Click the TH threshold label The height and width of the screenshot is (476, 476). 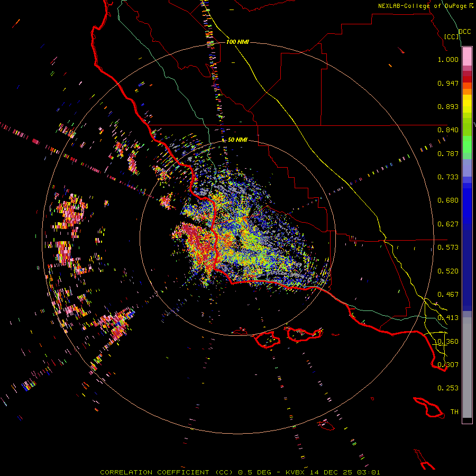(x=454, y=412)
